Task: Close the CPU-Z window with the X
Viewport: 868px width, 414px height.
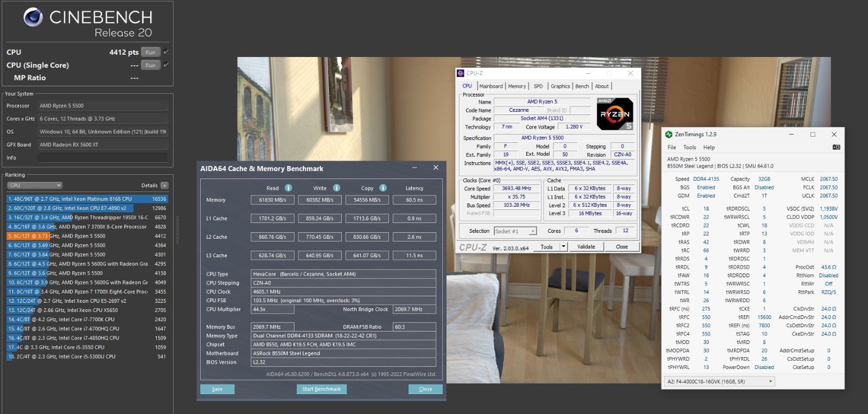Action: tap(630, 73)
